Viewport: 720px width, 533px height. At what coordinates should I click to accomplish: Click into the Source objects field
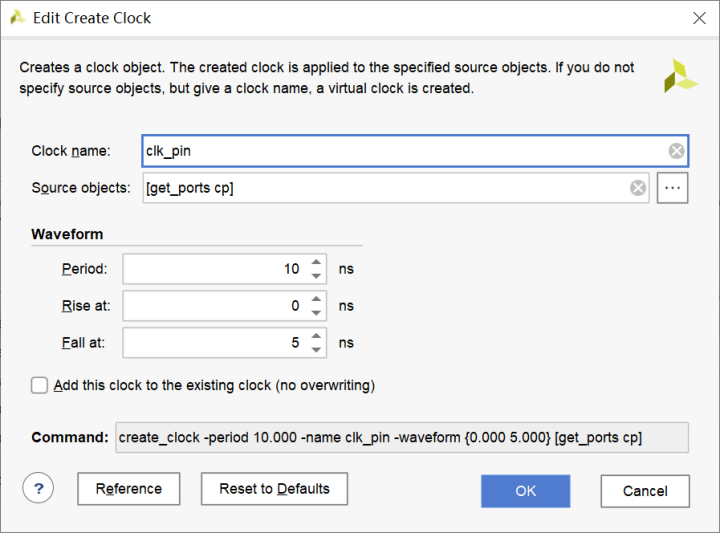click(x=380, y=188)
